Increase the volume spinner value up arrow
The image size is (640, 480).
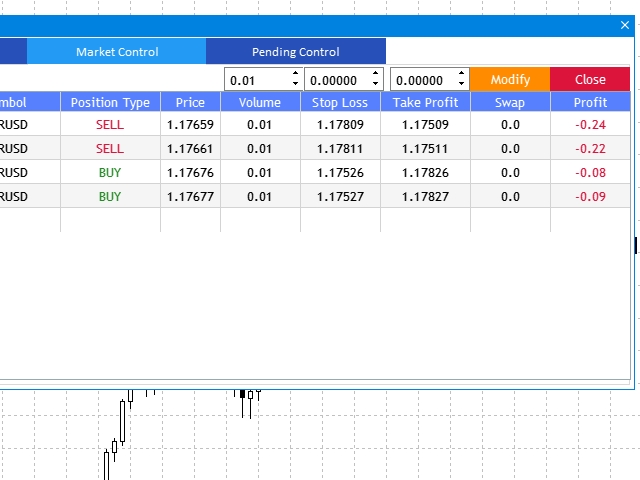click(295, 73)
